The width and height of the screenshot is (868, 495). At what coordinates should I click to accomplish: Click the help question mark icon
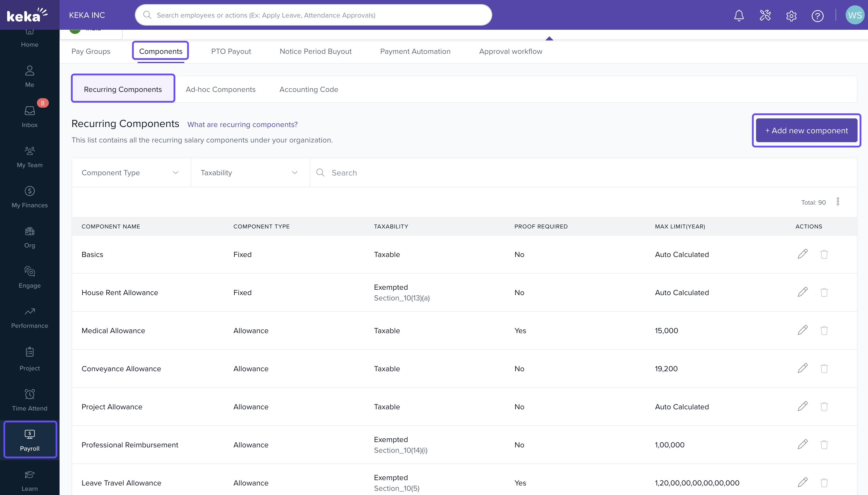(817, 16)
